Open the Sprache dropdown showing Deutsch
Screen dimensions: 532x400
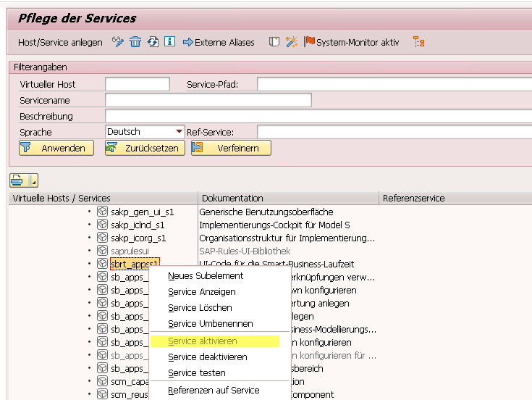click(179, 132)
